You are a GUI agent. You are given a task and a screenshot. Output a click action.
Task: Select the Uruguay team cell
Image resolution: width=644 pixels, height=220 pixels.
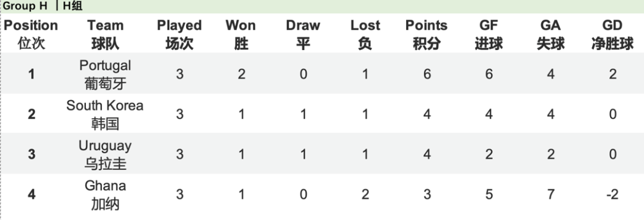click(x=105, y=154)
